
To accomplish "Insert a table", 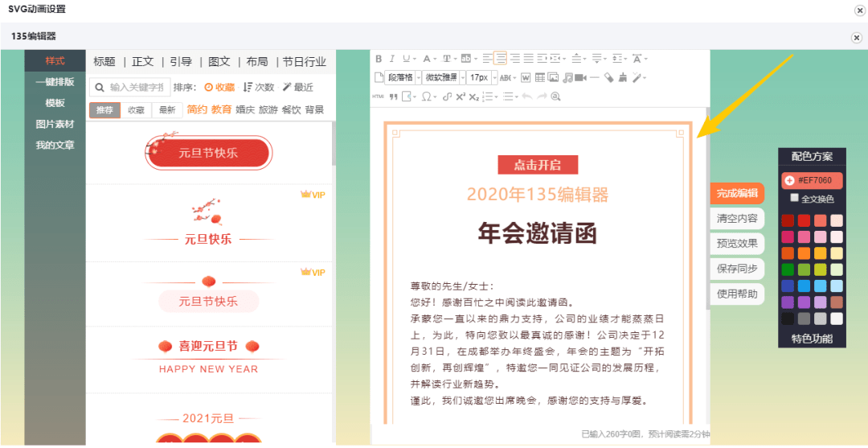I will tap(540, 77).
